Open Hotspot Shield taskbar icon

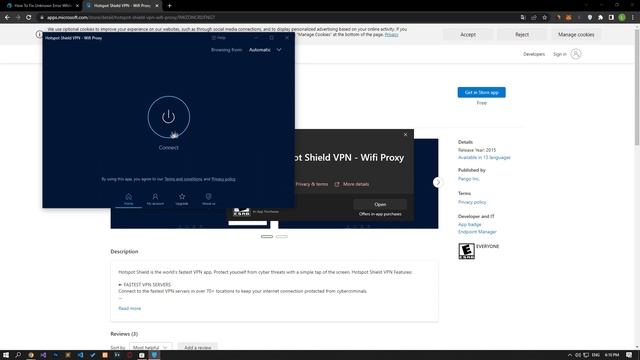click(x=154, y=355)
